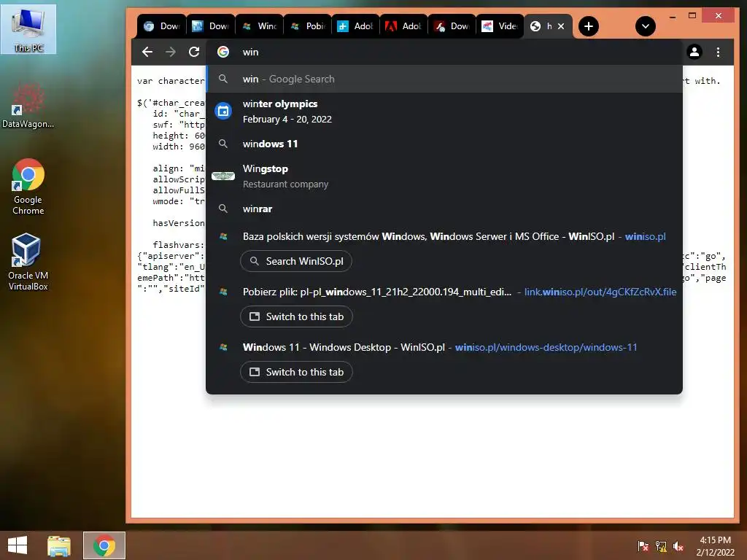Switch to the 'Dow' tab with the Flash favicon
Image resolution: width=747 pixels, height=560 pixels.
[452, 26]
